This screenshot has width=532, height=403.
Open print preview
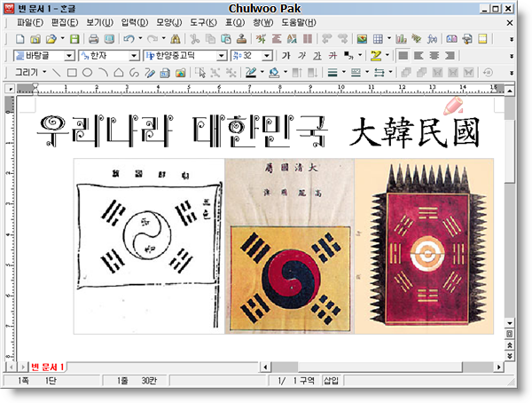pos(109,39)
